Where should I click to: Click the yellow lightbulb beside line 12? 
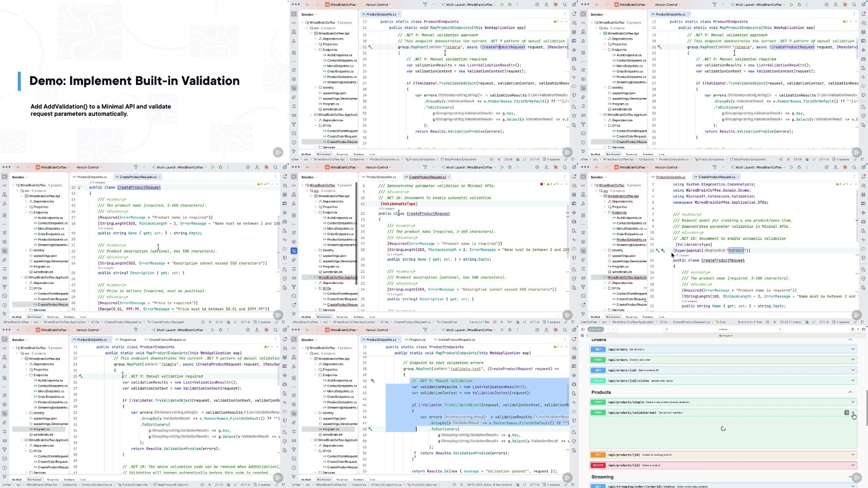click(x=79, y=187)
